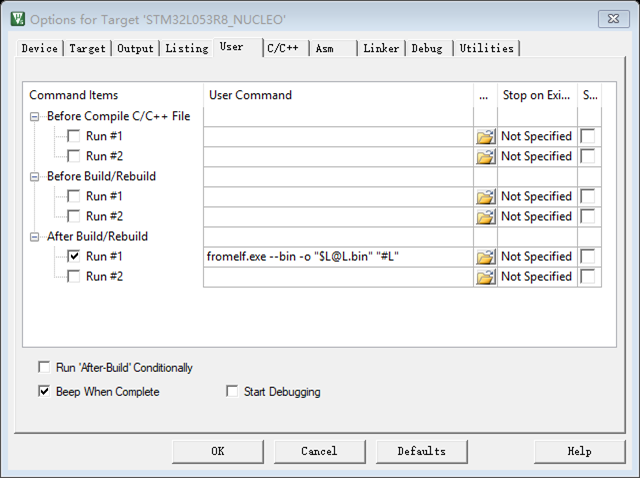Image resolution: width=640 pixels, height=478 pixels.
Task: Click the User Command column header
Action: (338, 95)
